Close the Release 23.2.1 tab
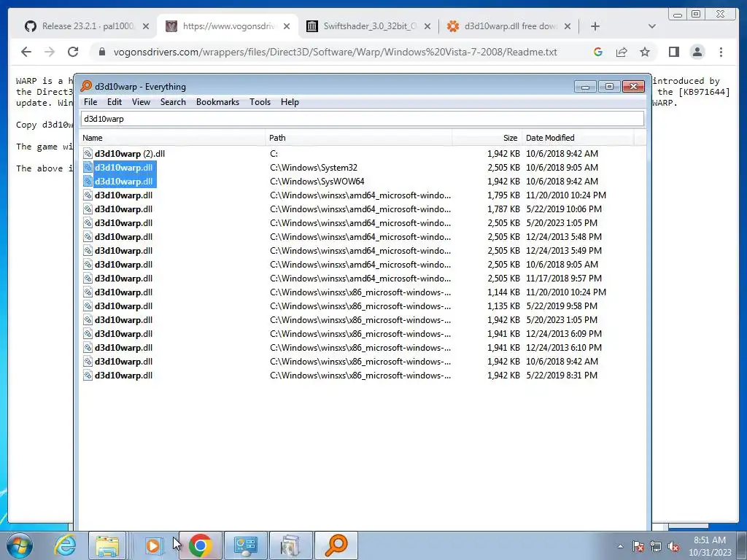The height and width of the screenshot is (560, 747). coord(146,26)
